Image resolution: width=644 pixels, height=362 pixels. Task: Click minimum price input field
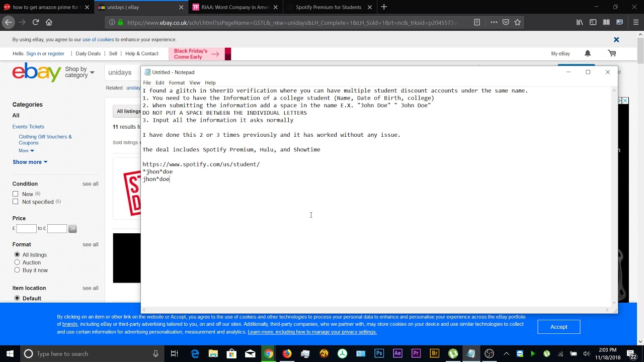(26, 229)
